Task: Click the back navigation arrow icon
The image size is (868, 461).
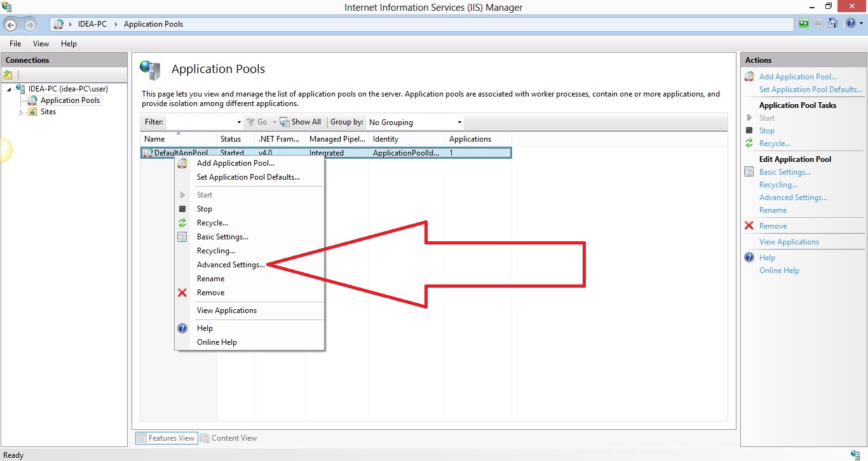Action: point(10,23)
